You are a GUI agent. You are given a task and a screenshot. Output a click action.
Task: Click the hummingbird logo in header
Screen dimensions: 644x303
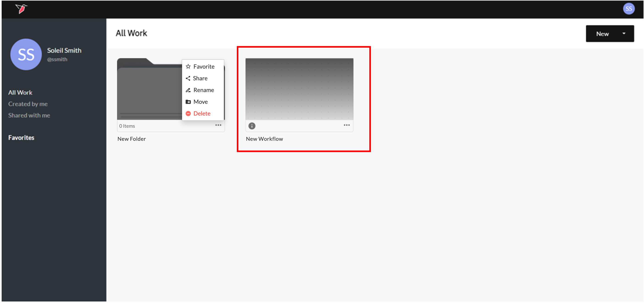(21, 9)
